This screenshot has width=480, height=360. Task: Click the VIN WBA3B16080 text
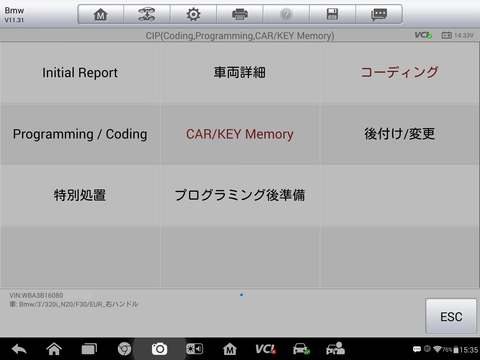[x=36, y=295]
